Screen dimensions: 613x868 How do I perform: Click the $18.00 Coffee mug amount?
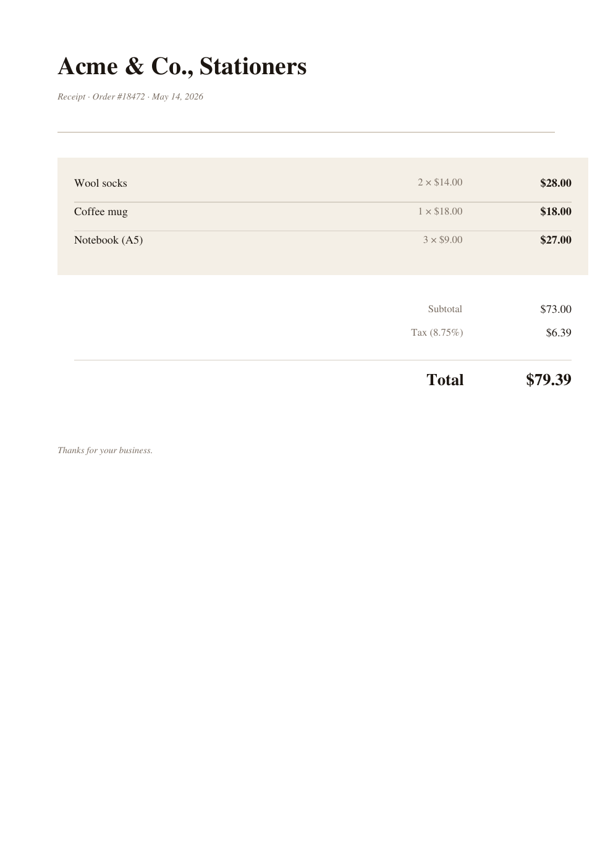(x=556, y=211)
